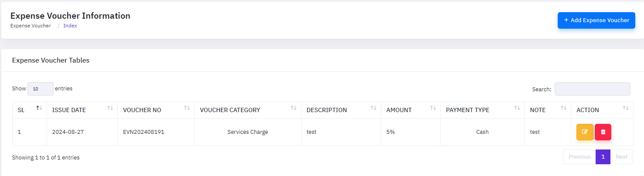Open the show entries count dropdown
This screenshot has width=644, height=176.
coord(41,89)
